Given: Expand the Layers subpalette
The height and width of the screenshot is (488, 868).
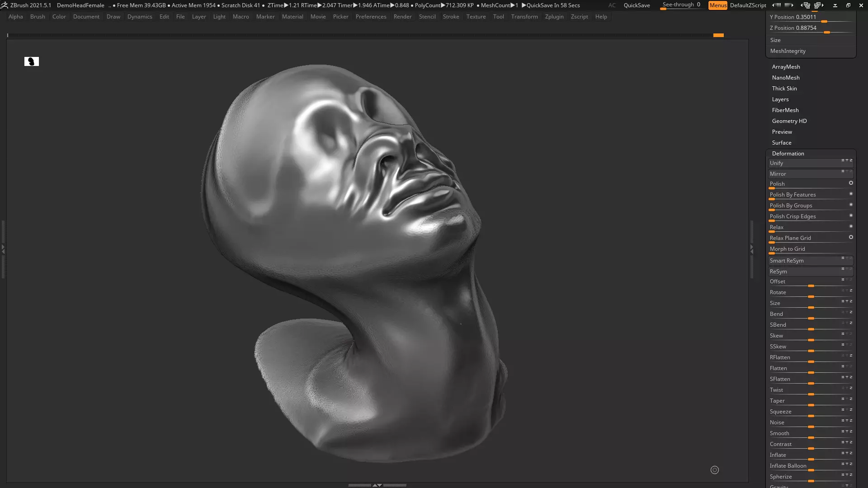Looking at the screenshot, I should point(780,99).
